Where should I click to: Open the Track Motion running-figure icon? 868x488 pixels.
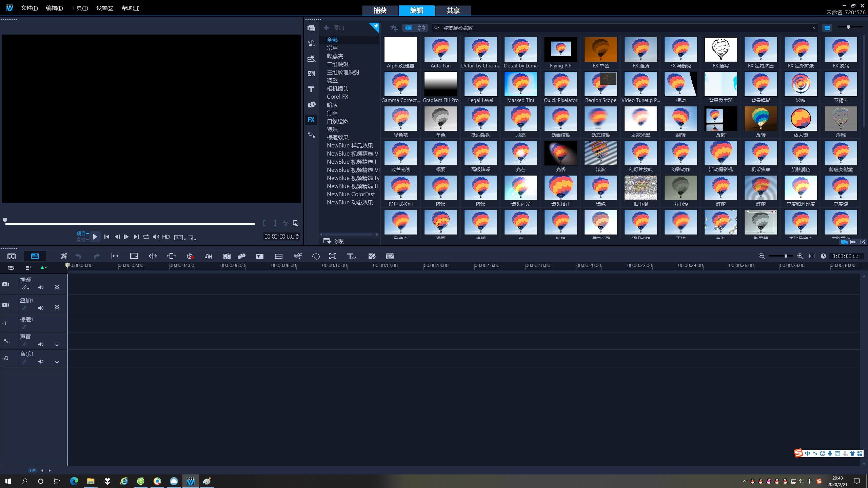coord(297,256)
